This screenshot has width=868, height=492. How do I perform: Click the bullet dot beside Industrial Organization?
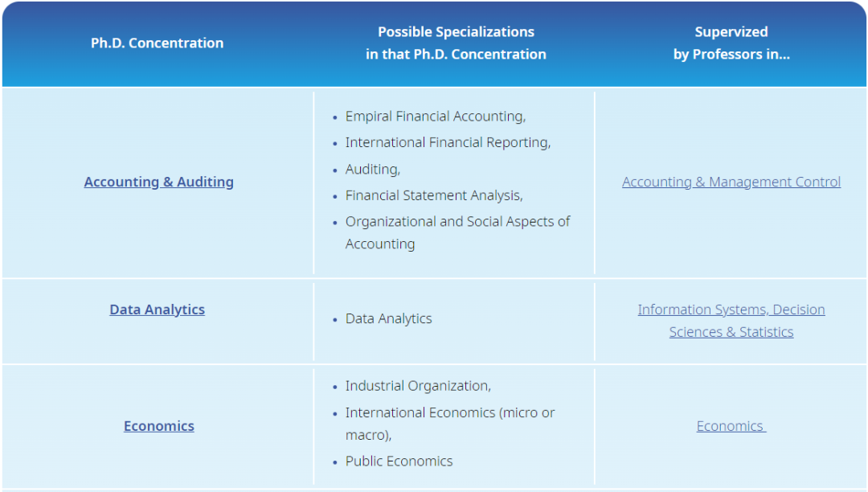[x=335, y=387]
